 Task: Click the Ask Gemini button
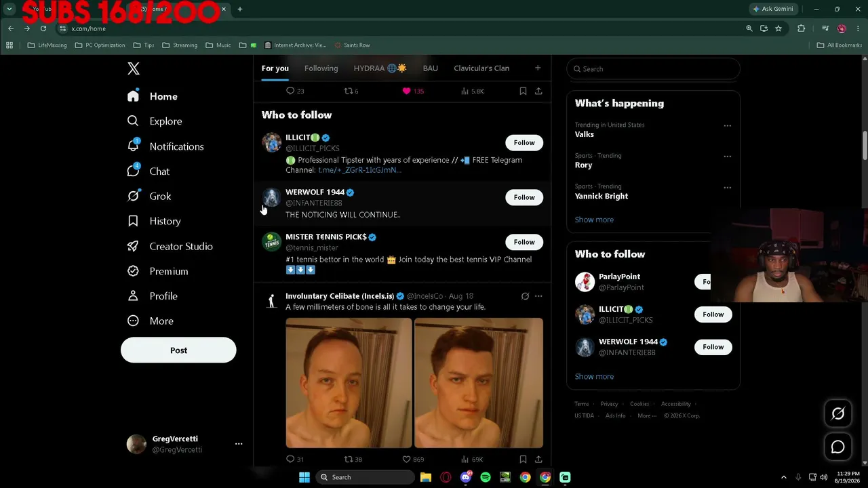click(772, 9)
